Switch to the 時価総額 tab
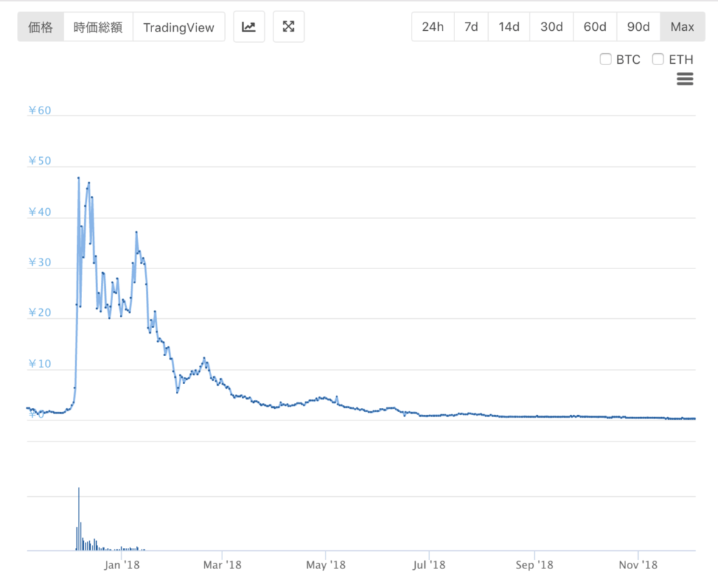Screen dimensions: 718x588 pyautogui.click(x=98, y=27)
